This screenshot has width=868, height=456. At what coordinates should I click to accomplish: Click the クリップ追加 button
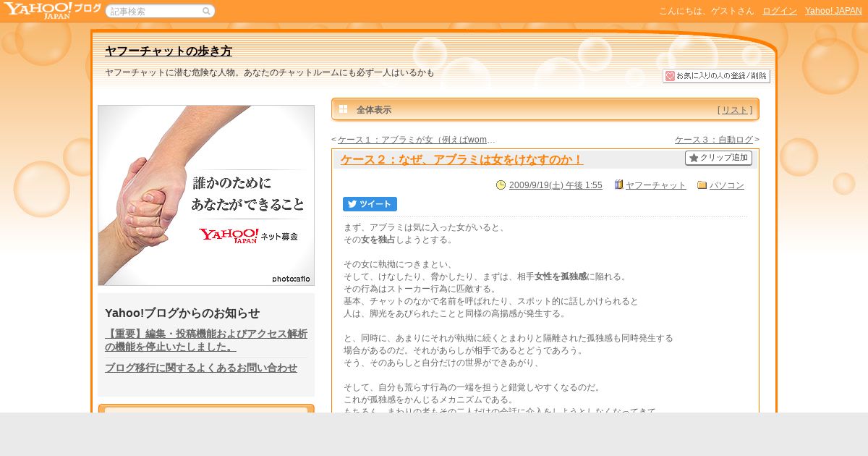click(718, 158)
